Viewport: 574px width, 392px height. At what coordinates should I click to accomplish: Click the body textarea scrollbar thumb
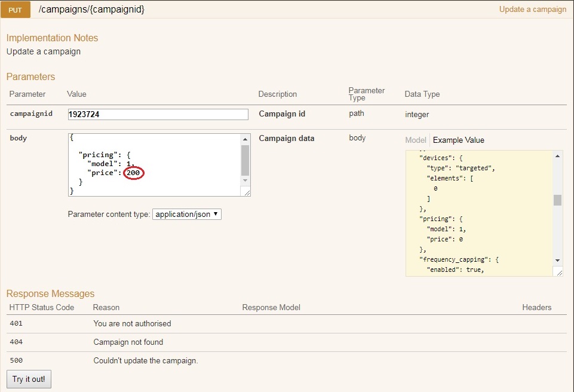(x=245, y=160)
